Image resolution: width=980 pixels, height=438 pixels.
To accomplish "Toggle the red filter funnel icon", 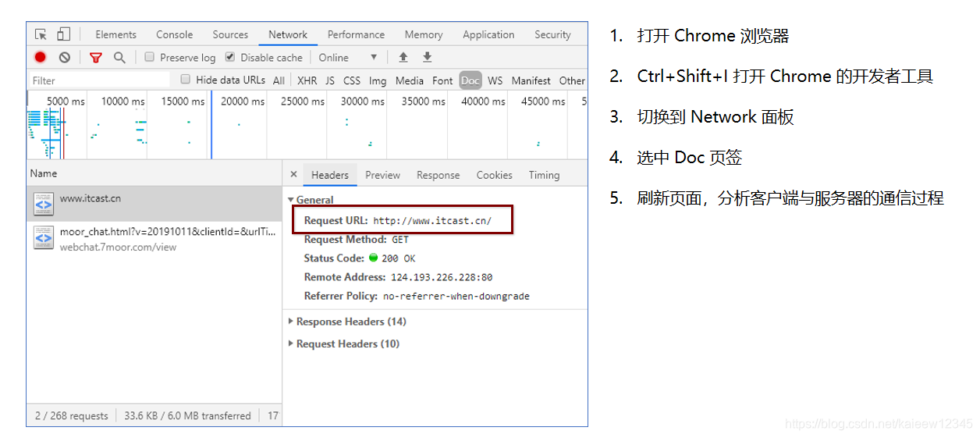I will [x=96, y=57].
